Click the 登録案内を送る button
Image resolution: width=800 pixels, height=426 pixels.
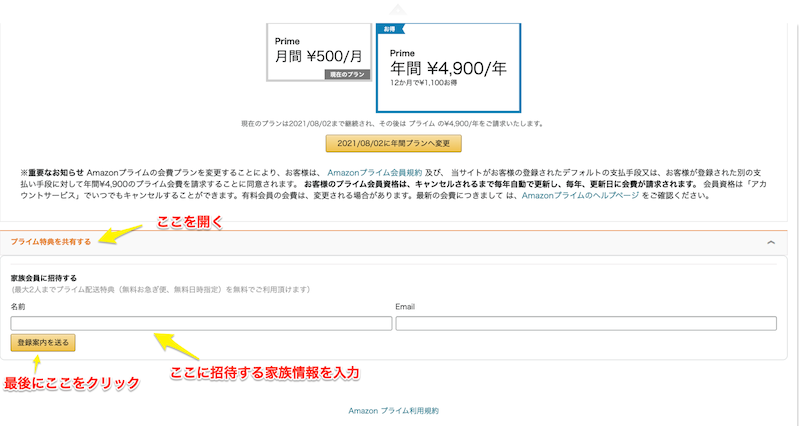(43, 343)
